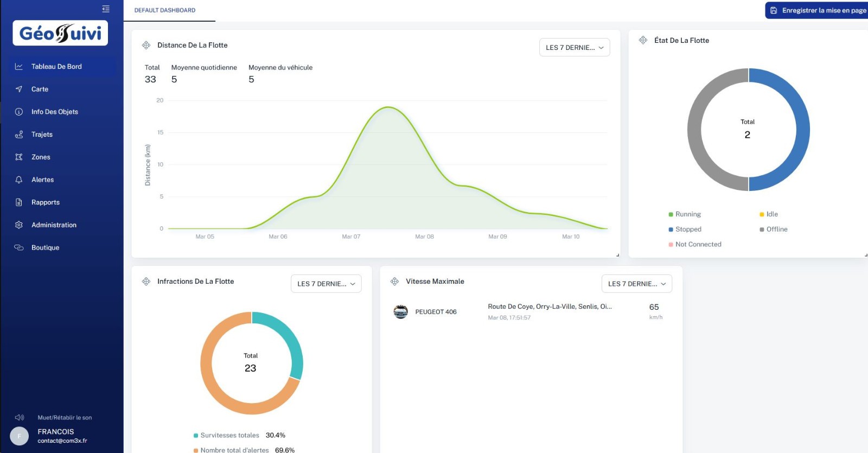868x453 pixels.
Task: Click the speaker mute icon
Action: [20, 417]
